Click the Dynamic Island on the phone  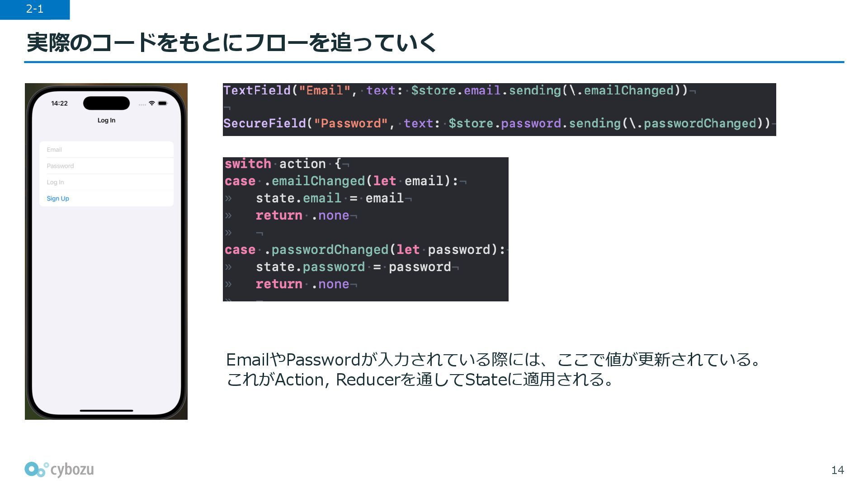(x=106, y=103)
